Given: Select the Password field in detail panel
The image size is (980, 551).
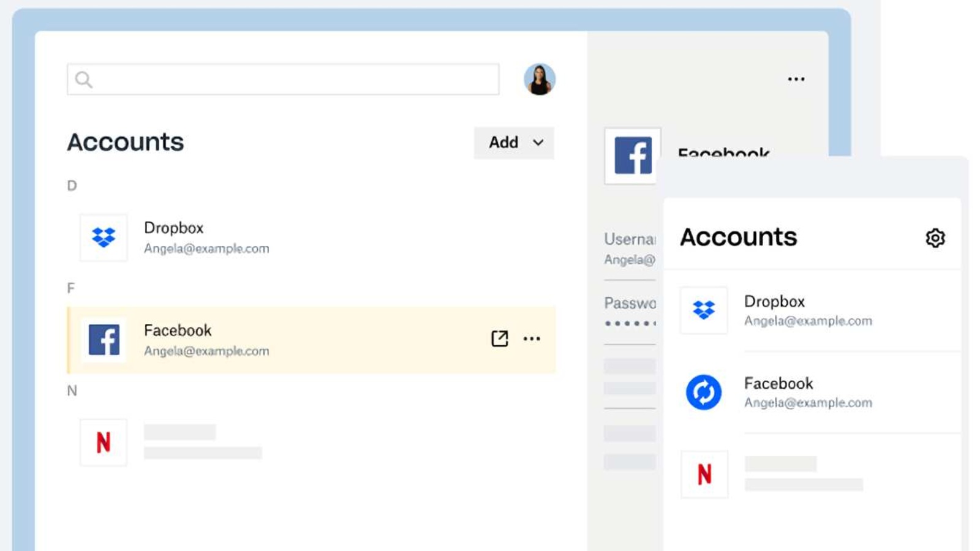Looking at the screenshot, I should 630,312.
